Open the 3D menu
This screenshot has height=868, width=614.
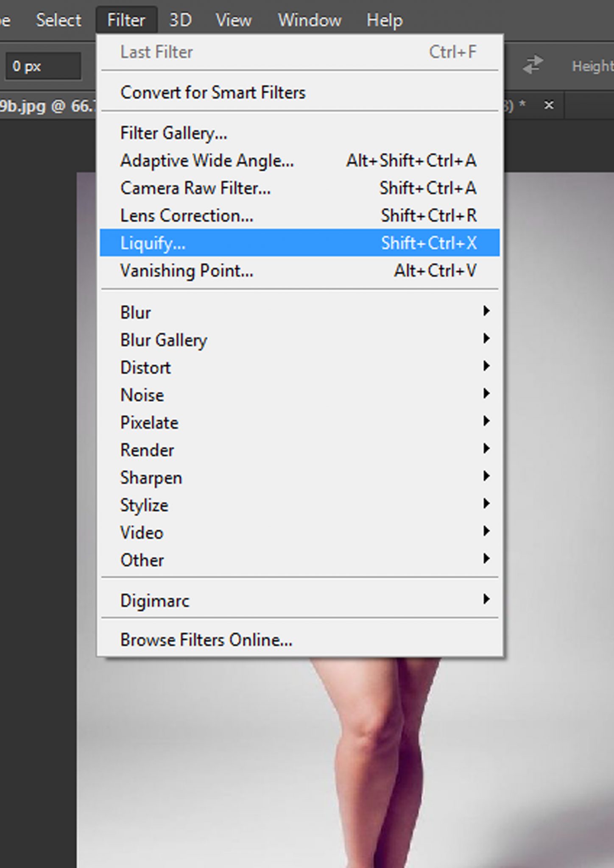pyautogui.click(x=180, y=20)
